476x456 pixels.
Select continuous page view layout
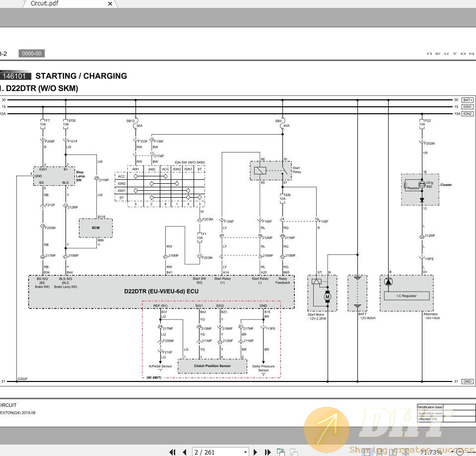point(380,452)
